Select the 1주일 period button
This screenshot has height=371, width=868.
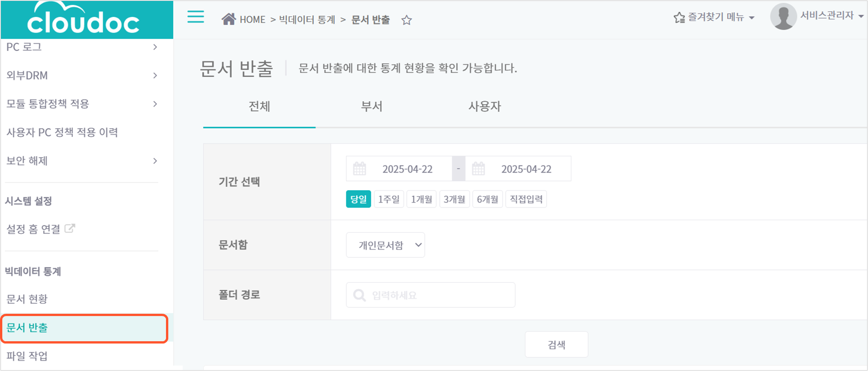coord(389,199)
